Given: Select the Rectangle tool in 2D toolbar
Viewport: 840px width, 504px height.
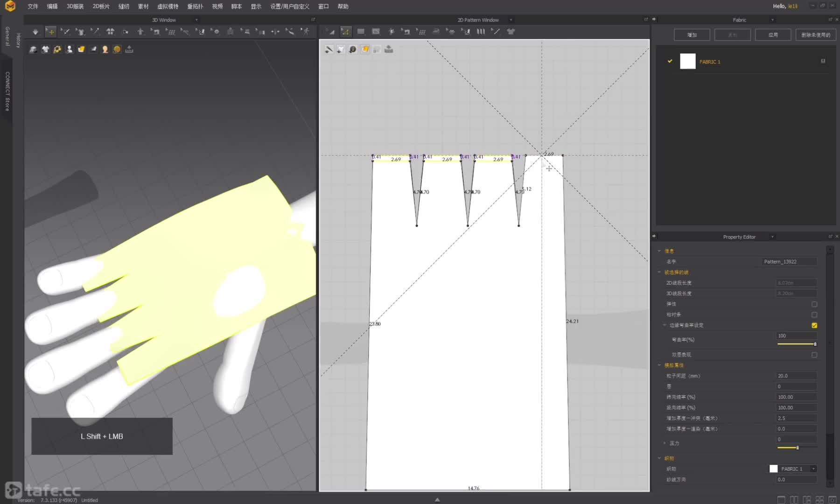Looking at the screenshot, I should (x=361, y=32).
